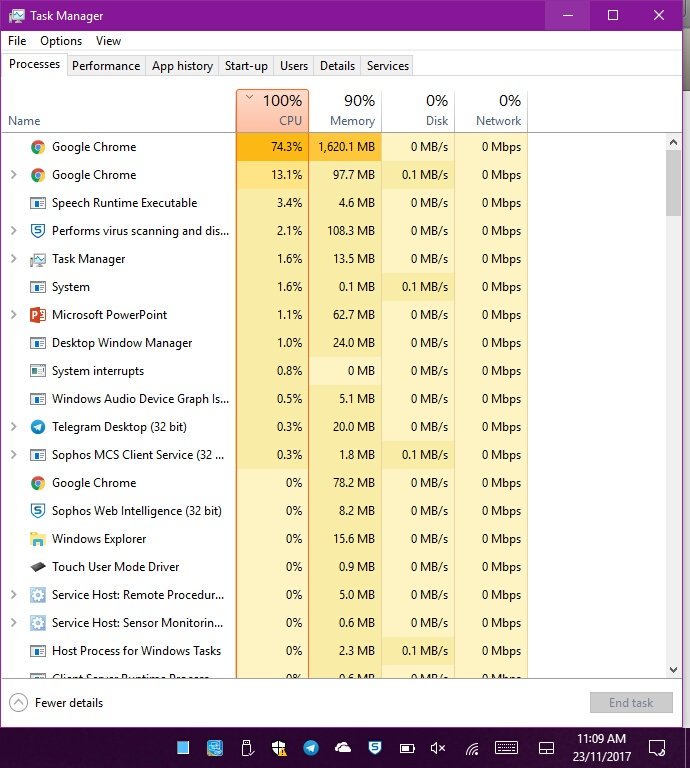The image size is (690, 768).
Task: Open the action center notification icon
Action: pyautogui.click(x=657, y=748)
